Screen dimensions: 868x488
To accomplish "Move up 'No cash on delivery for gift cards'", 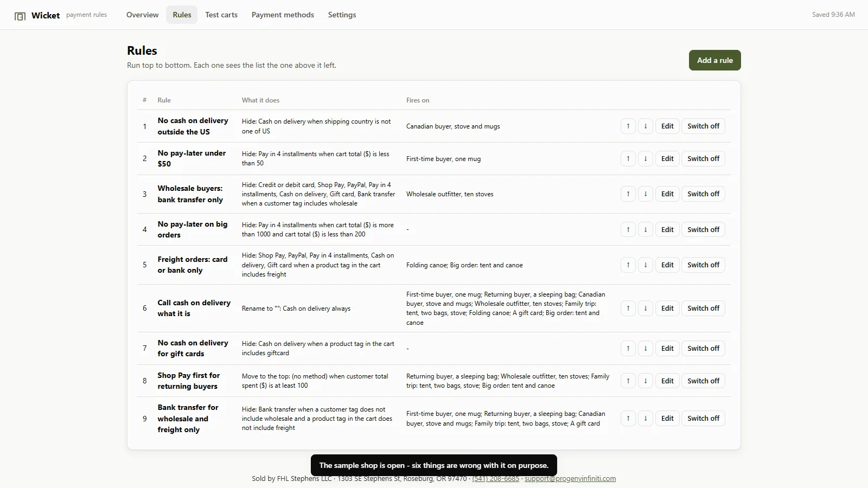I will (x=628, y=349).
